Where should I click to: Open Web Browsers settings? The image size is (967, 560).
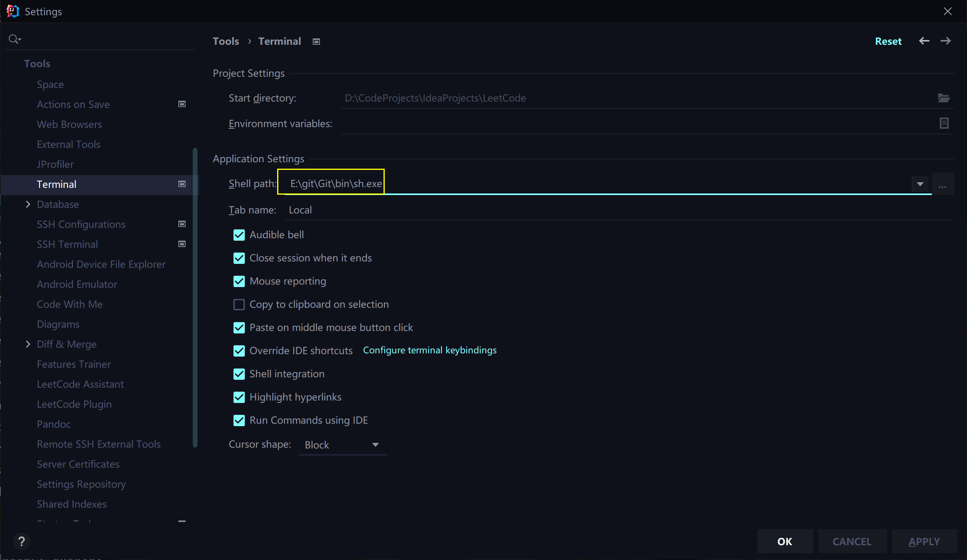[69, 124]
